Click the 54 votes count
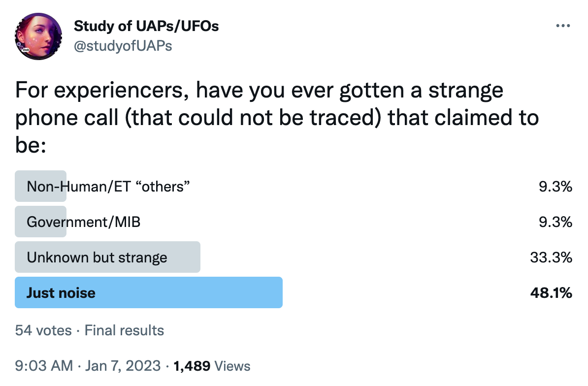Viewport: 588px width, 386px height. 43,330
